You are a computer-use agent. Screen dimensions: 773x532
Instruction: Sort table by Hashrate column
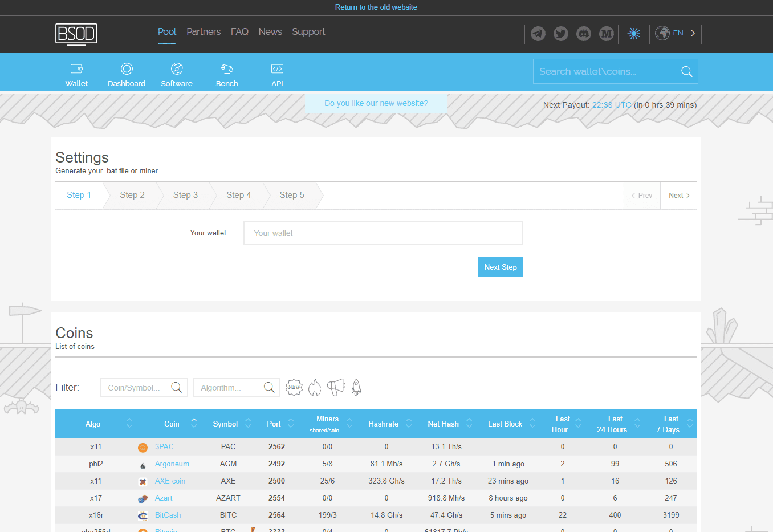(383, 424)
